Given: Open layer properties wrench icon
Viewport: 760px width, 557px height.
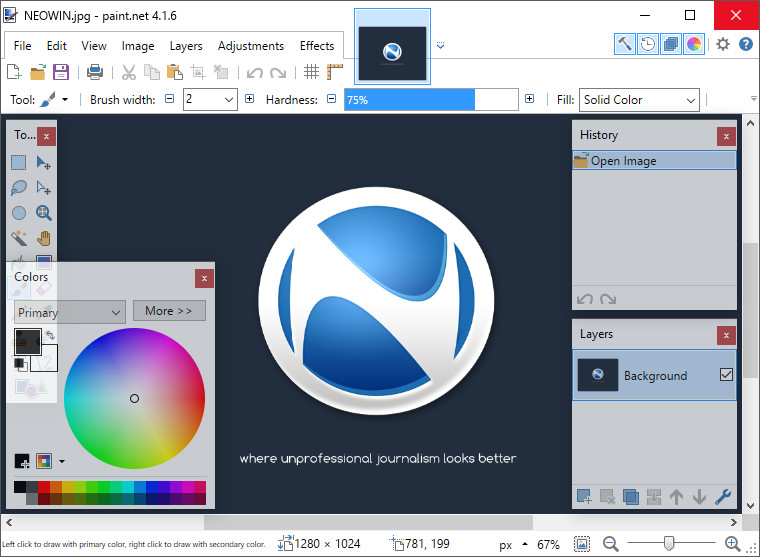Looking at the screenshot, I should (x=723, y=497).
